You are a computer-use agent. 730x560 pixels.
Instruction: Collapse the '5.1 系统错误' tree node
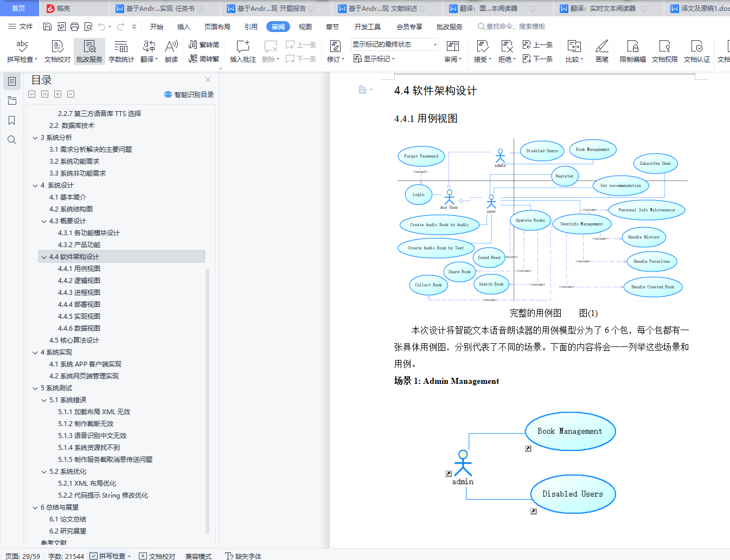point(44,400)
